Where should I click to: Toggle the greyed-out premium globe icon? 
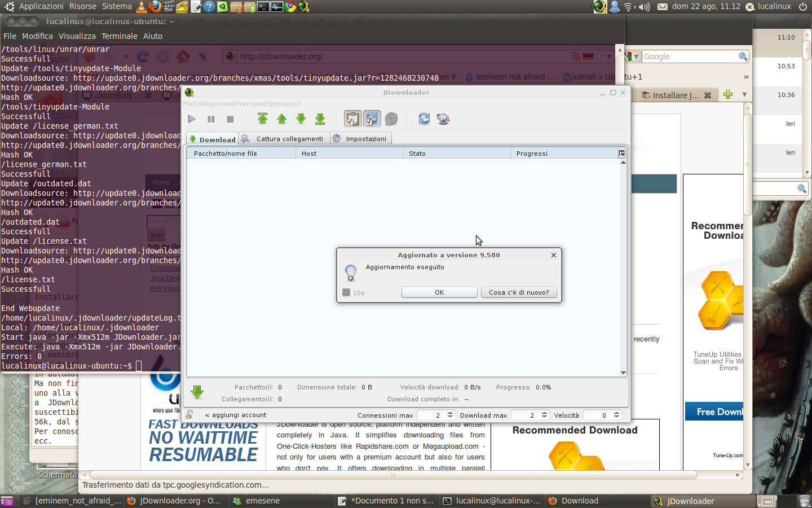point(391,119)
